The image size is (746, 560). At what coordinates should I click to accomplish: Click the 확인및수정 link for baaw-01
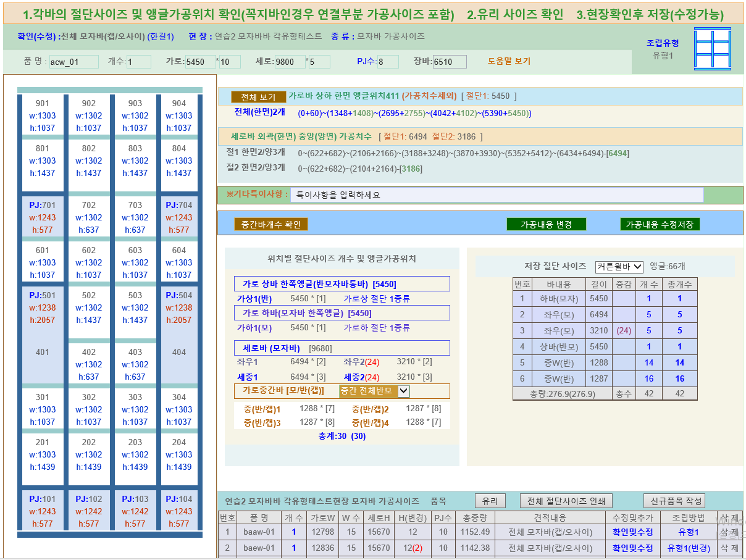(632, 532)
